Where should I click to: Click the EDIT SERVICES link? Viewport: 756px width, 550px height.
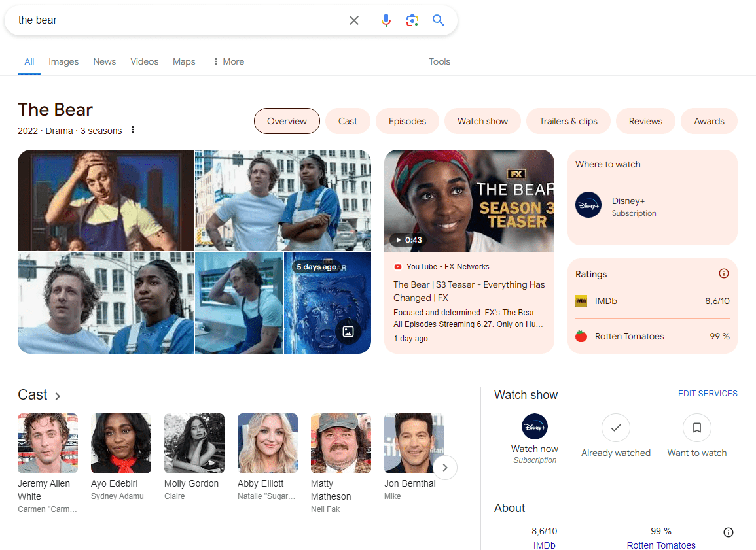point(708,394)
